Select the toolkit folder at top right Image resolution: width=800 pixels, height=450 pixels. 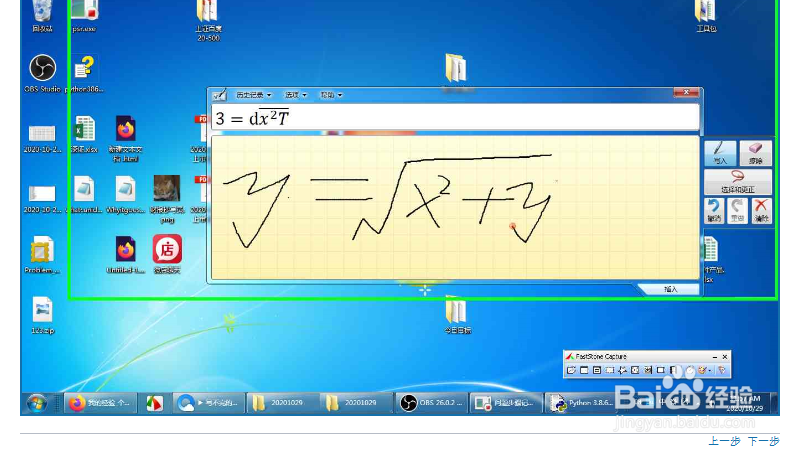[x=706, y=16]
